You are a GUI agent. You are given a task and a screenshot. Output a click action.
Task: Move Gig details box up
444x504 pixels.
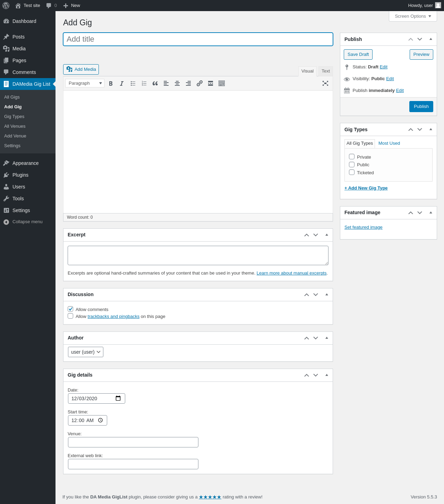(x=307, y=375)
